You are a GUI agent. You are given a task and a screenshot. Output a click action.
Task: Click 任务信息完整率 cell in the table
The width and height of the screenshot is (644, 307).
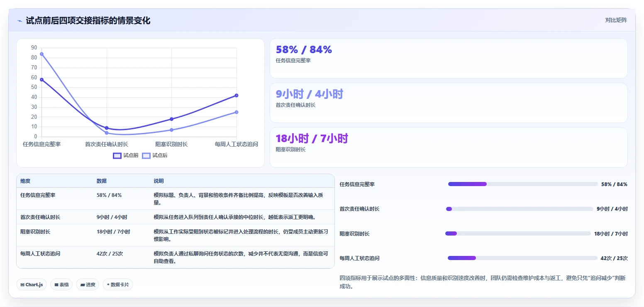pyautogui.click(x=38, y=195)
